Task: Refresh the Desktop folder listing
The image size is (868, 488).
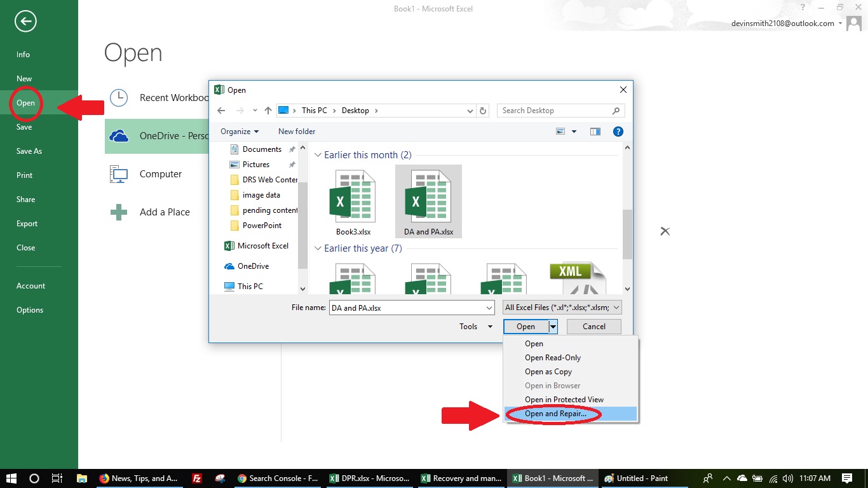Action: pyautogui.click(x=483, y=111)
